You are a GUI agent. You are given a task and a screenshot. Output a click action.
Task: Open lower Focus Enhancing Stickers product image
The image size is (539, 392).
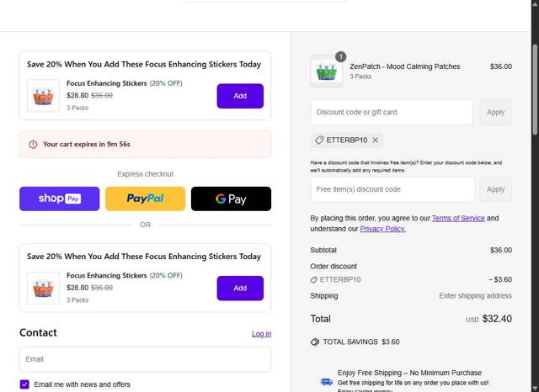[43, 288]
